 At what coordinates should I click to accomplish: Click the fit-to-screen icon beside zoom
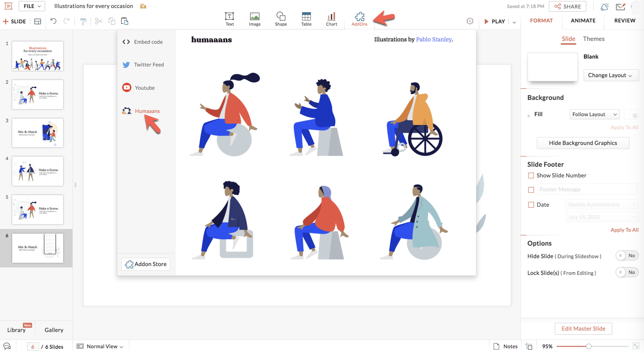pyautogui.click(x=636, y=346)
